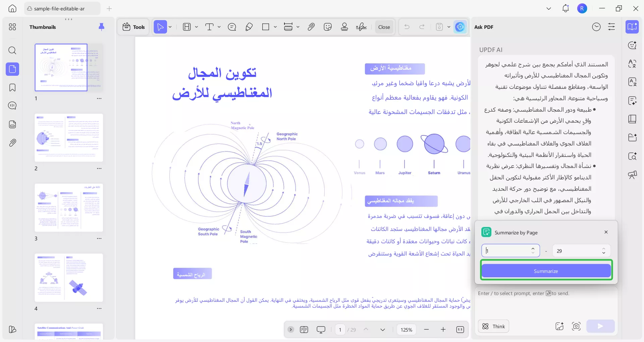Open the Comments panel in left sidebar
This screenshot has width=644, height=342.
coord(12,106)
